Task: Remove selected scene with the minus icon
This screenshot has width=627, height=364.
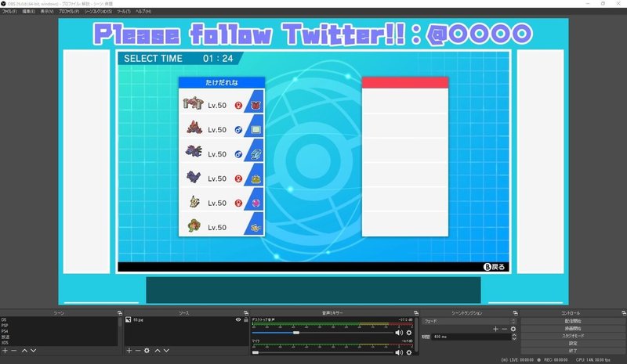Action: click(x=13, y=351)
